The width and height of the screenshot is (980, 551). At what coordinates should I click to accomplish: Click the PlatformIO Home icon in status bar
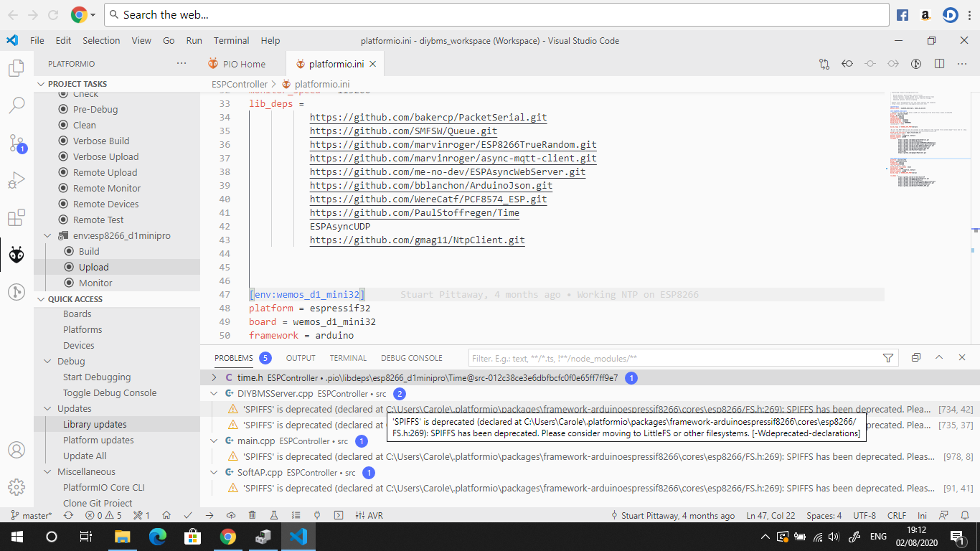click(x=166, y=515)
